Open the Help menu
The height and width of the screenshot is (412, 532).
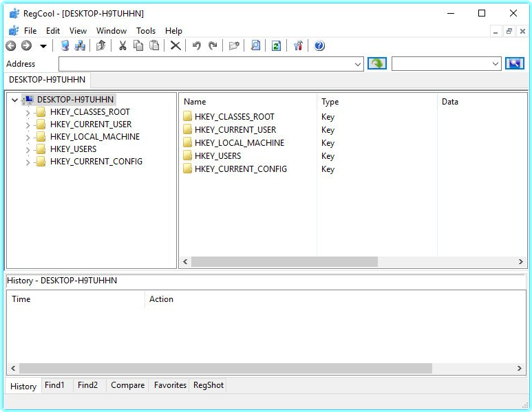coord(173,31)
